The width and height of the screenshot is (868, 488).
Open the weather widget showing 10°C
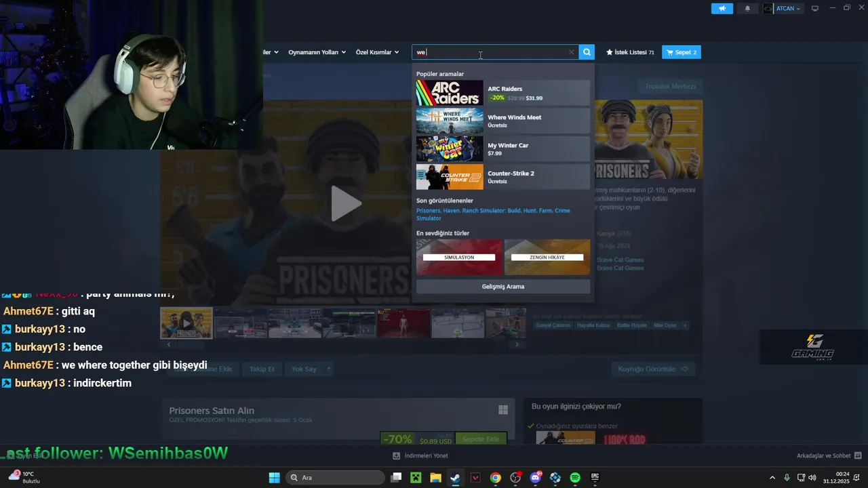[24, 477]
